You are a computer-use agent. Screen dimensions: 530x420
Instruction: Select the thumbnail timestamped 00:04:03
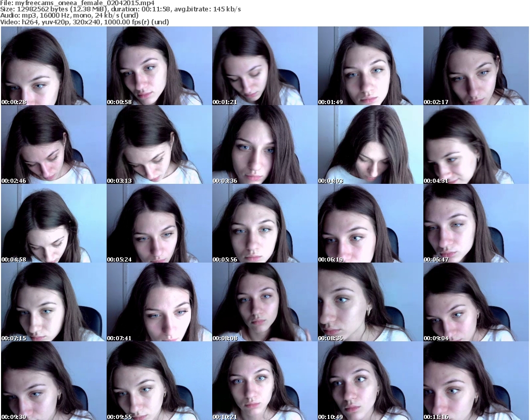(x=370, y=144)
